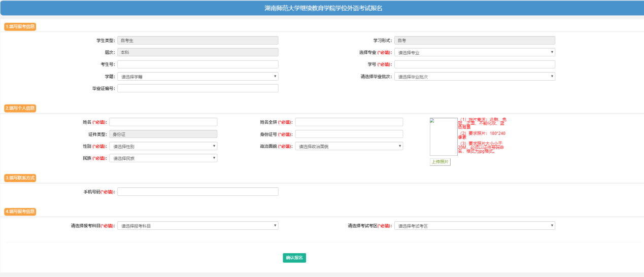The image size is (644, 277).
Task: Click the 2.填写个人信息 section label
Action: (x=20, y=108)
